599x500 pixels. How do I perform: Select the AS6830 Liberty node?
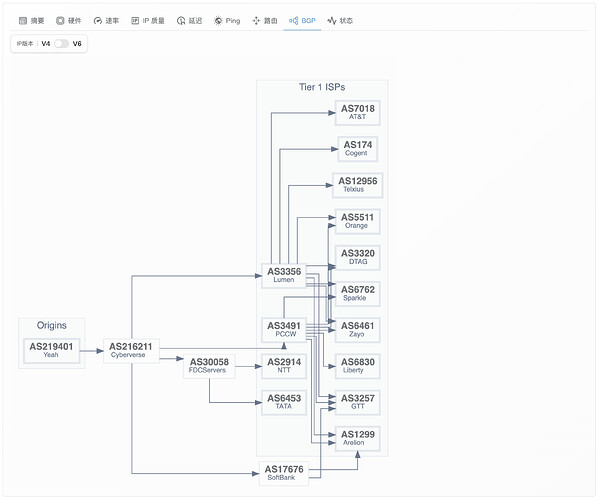pyautogui.click(x=358, y=366)
